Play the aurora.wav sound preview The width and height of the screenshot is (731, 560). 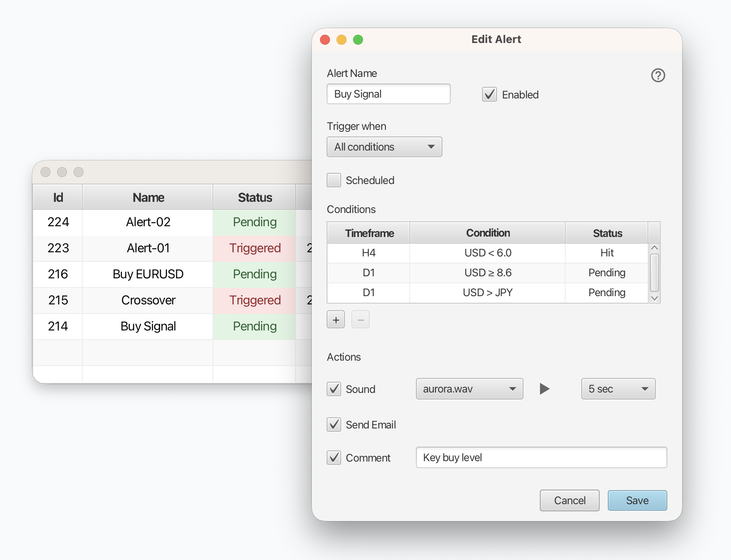pos(545,389)
